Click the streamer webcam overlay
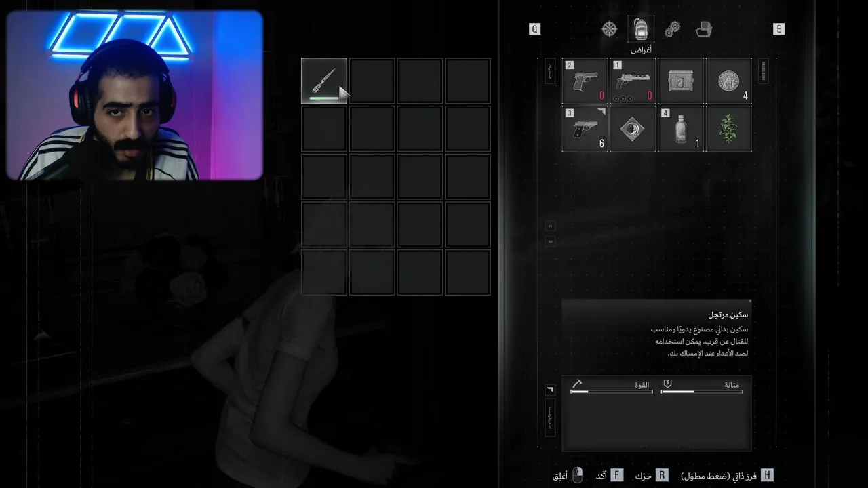This screenshot has width=868, height=488. coord(134,95)
